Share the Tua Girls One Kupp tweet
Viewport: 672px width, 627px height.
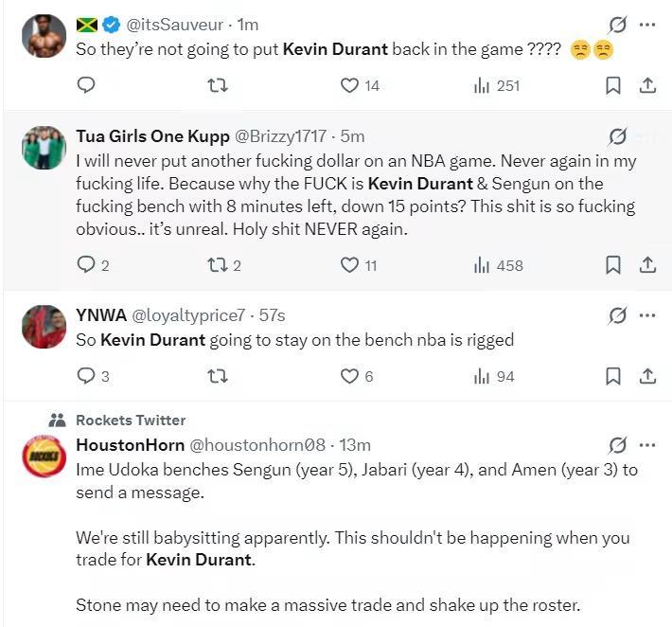(x=648, y=265)
